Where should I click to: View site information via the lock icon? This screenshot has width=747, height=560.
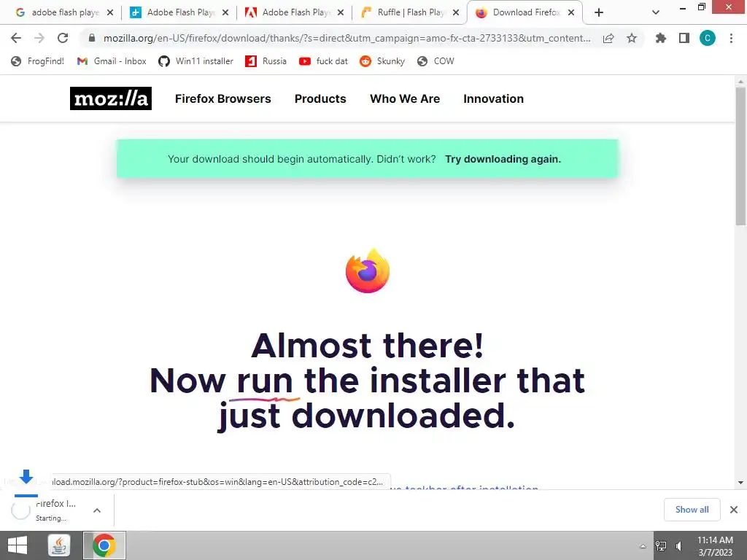point(92,38)
